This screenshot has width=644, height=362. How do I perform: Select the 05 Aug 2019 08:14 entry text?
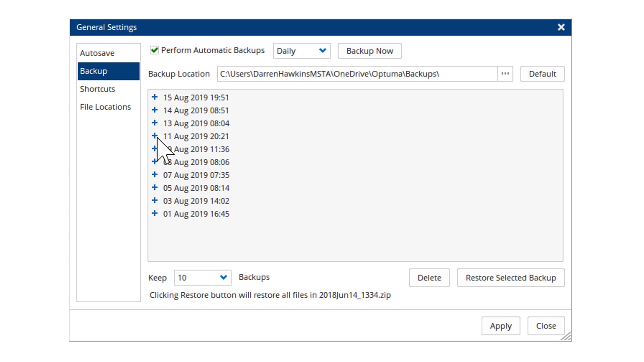pos(196,188)
